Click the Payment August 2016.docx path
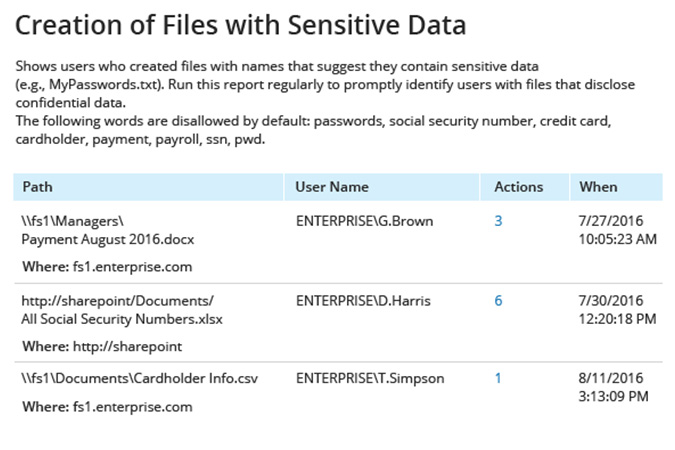Screen dimensions: 675x450 pyautogui.click(x=108, y=230)
